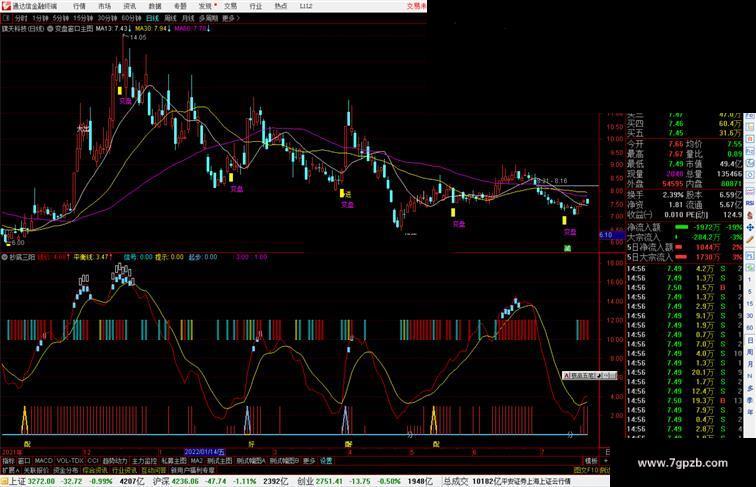Select the 日 shortcut in right toolbar
The height and width of the screenshot is (487, 756).
(x=750, y=340)
